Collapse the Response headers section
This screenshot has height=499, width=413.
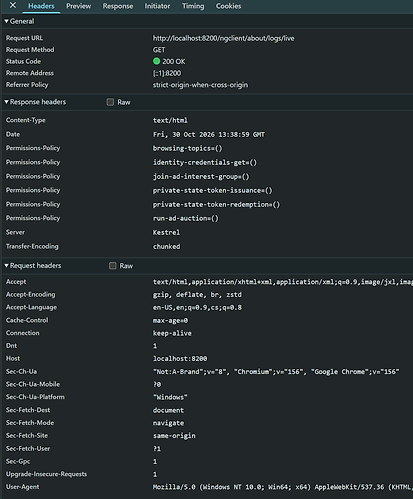35,102
